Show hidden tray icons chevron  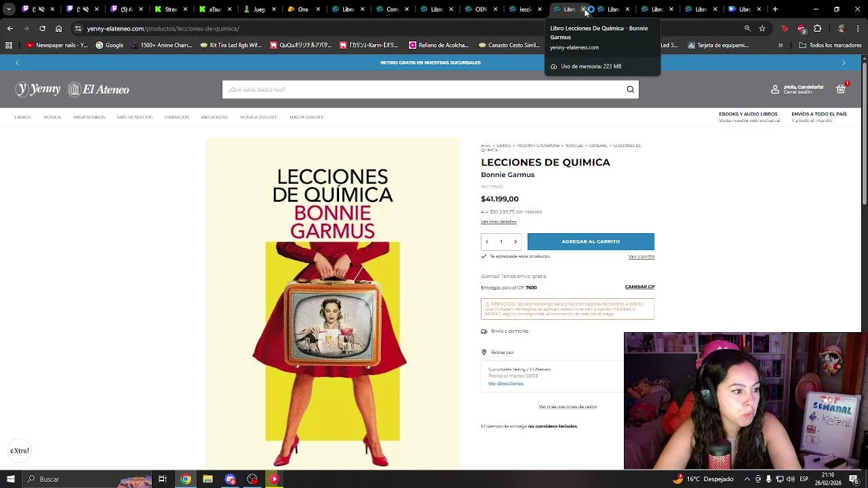coord(747,479)
